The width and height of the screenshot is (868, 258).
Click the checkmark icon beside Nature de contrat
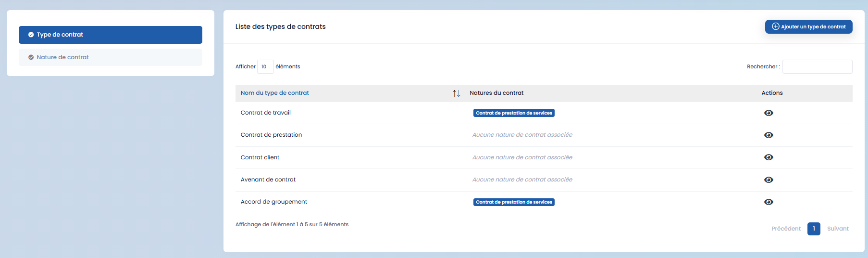(x=31, y=57)
